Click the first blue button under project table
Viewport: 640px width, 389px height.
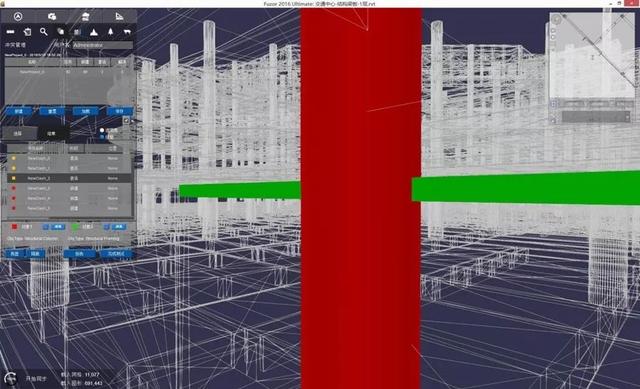(x=18, y=111)
